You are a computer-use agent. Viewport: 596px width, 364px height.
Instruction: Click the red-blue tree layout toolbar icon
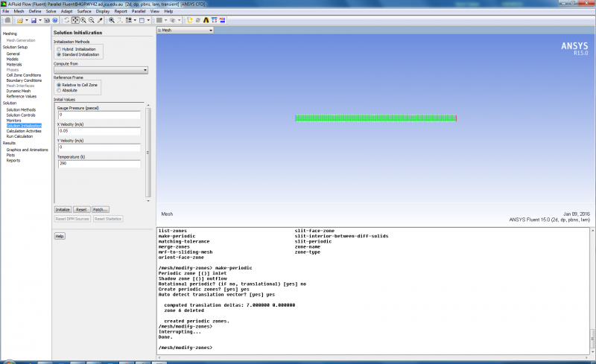(215, 20)
